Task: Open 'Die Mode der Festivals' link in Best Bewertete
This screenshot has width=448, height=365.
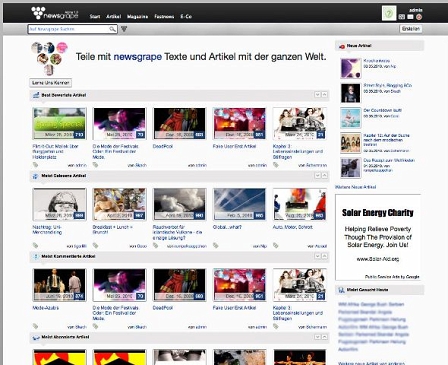Action: tap(115, 151)
